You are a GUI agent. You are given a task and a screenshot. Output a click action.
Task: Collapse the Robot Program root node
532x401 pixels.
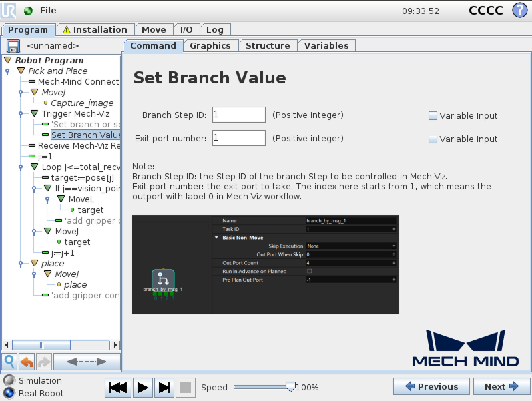click(7, 61)
